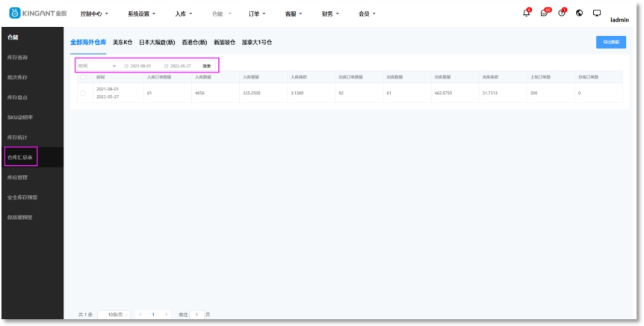Click calendar icon beside 2022-05-27

tap(167, 66)
